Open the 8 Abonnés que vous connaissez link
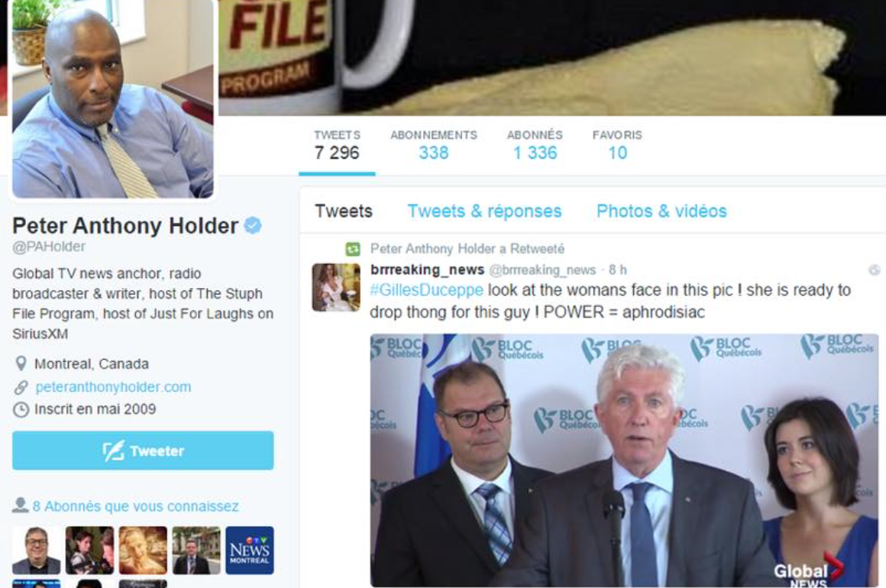886x588 pixels. click(x=136, y=506)
